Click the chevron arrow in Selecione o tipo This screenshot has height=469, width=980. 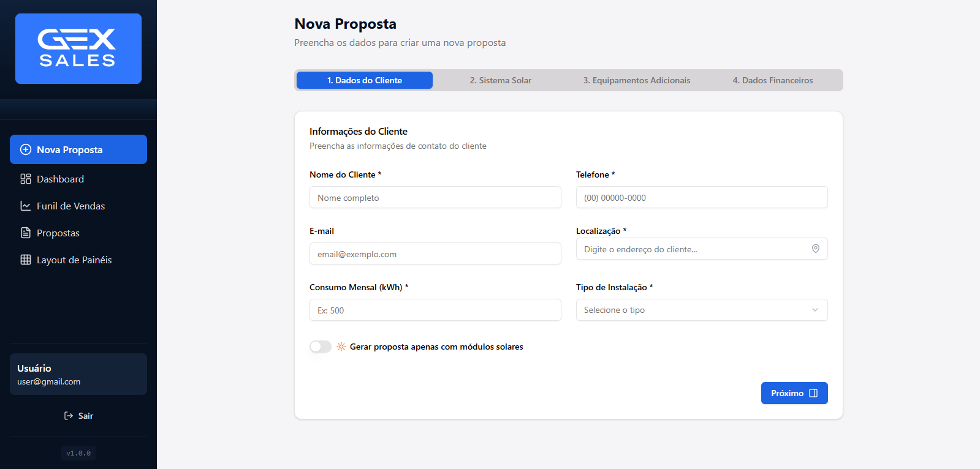point(815,310)
